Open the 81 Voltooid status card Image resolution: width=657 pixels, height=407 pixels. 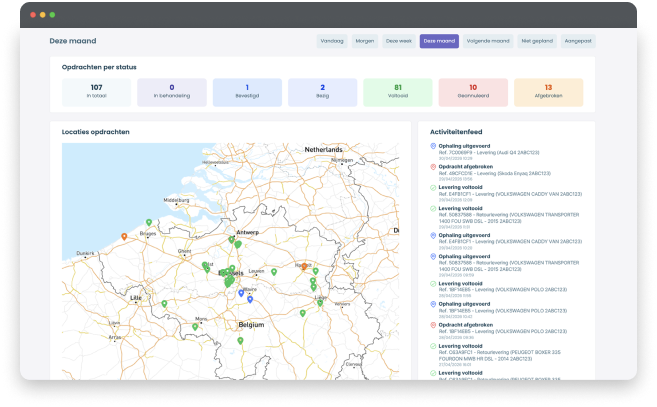pyautogui.click(x=398, y=92)
